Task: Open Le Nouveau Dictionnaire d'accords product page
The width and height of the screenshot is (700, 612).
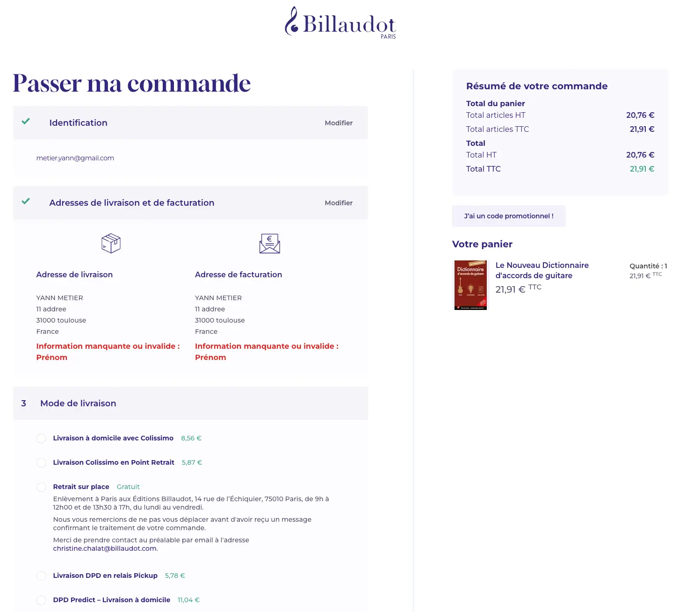Action: pos(542,270)
